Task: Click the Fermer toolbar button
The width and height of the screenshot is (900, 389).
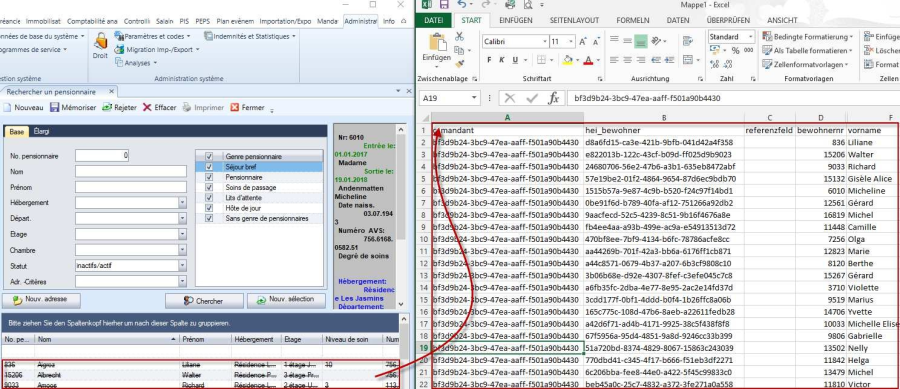Action: coord(247,107)
